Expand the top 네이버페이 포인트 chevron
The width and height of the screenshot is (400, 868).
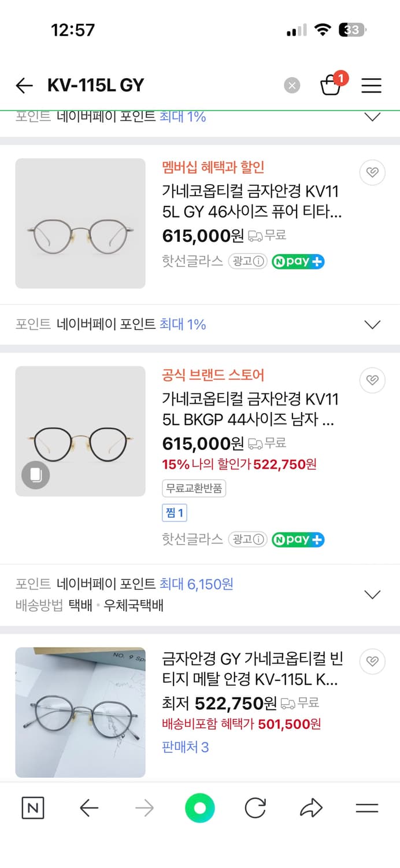tap(372, 116)
